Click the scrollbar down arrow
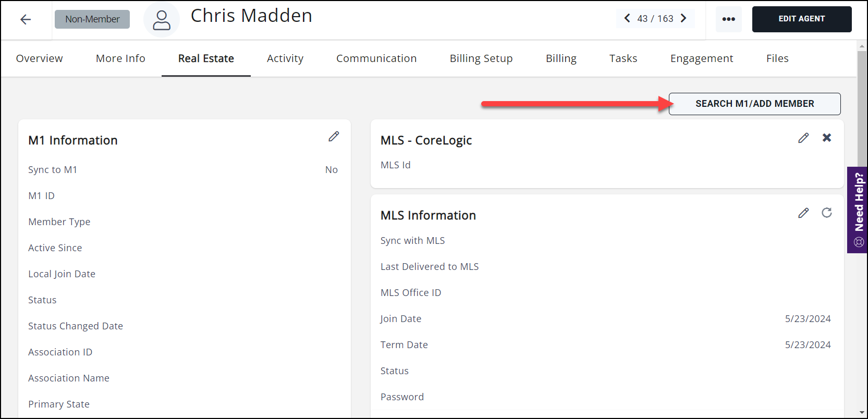 (x=862, y=413)
